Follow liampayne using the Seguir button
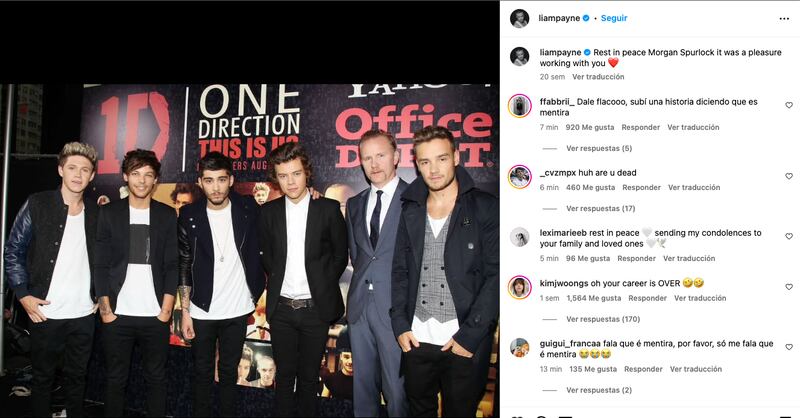The height and width of the screenshot is (418, 800). click(614, 18)
